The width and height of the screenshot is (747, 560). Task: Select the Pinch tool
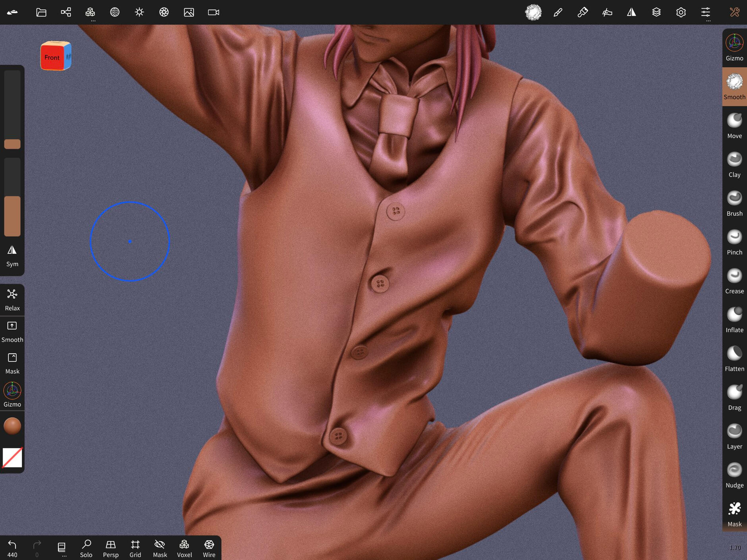pyautogui.click(x=734, y=242)
